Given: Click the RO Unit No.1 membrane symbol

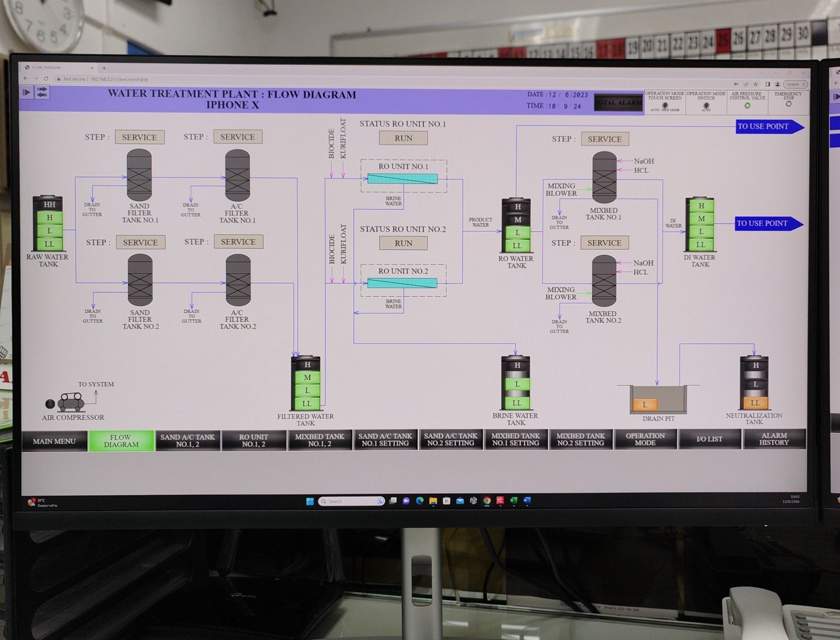Looking at the screenshot, I should pos(402,178).
